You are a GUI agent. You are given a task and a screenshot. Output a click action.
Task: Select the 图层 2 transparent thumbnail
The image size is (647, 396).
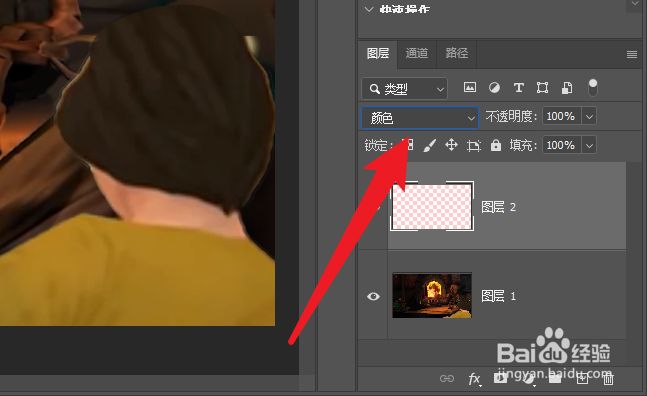click(x=432, y=206)
